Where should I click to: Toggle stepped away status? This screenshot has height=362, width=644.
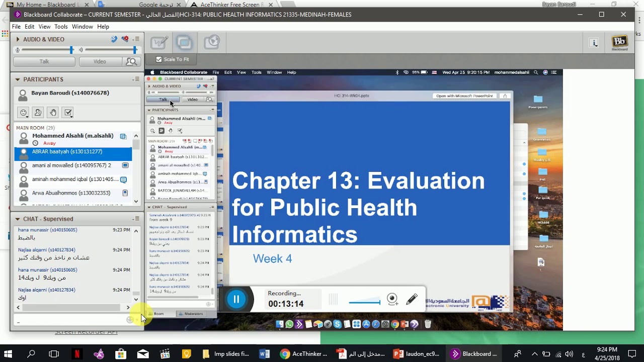point(38,113)
